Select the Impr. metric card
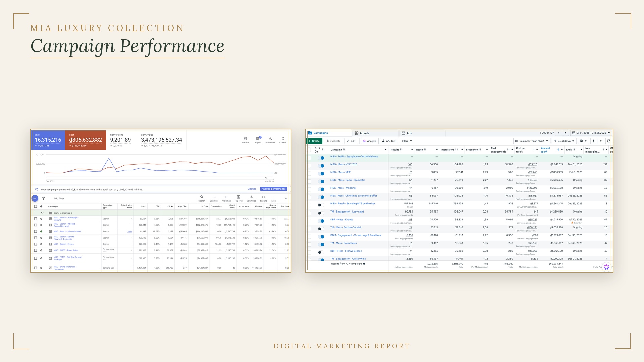The height and width of the screenshot is (362, 644). [48, 140]
